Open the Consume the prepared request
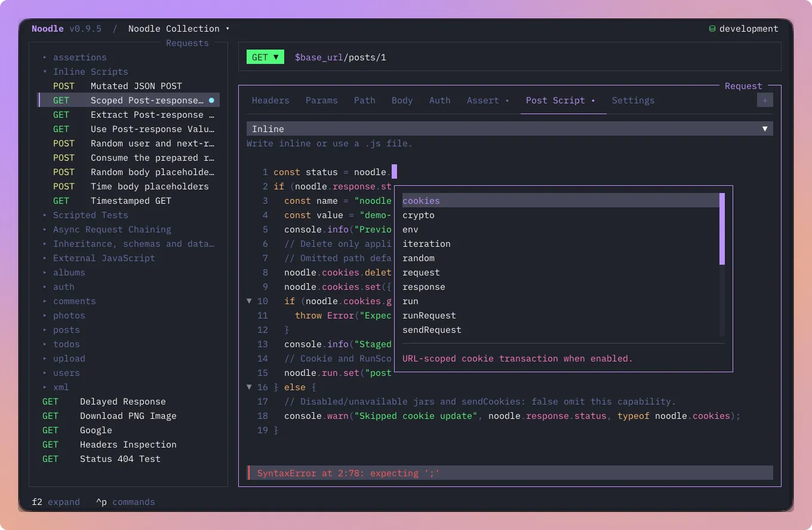This screenshot has height=530, width=812. click(128, 158)
